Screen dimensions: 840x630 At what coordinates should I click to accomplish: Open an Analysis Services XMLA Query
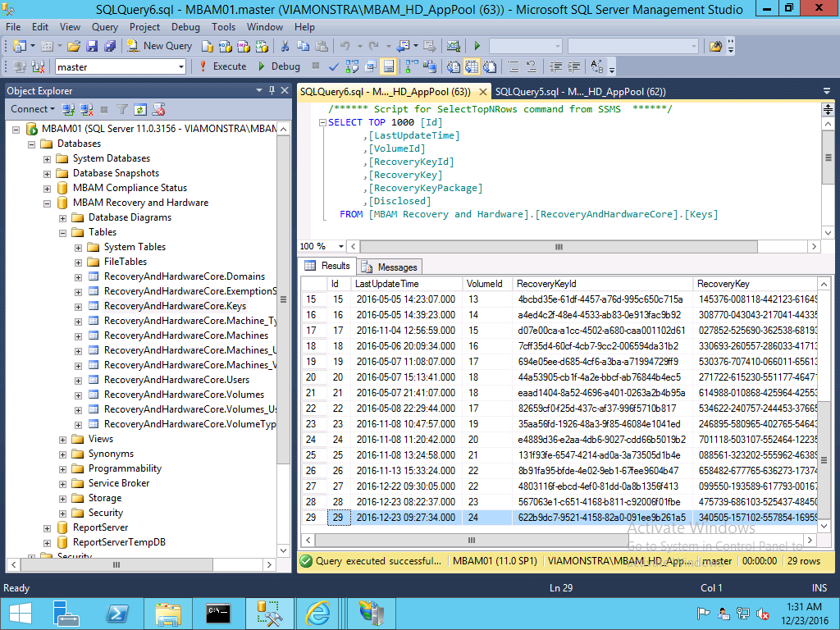pyautogui.click(x=262, y=46)
